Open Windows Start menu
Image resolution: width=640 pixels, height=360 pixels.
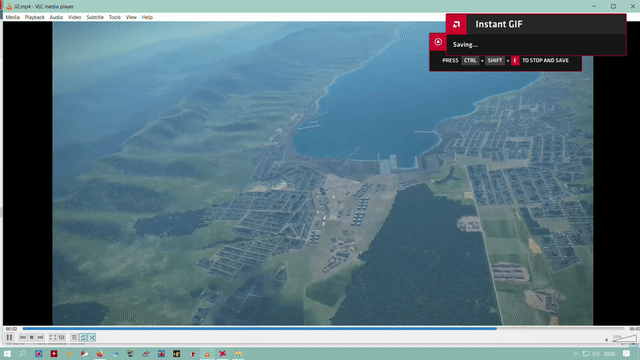pyautogui.click(x=7, y=354)
